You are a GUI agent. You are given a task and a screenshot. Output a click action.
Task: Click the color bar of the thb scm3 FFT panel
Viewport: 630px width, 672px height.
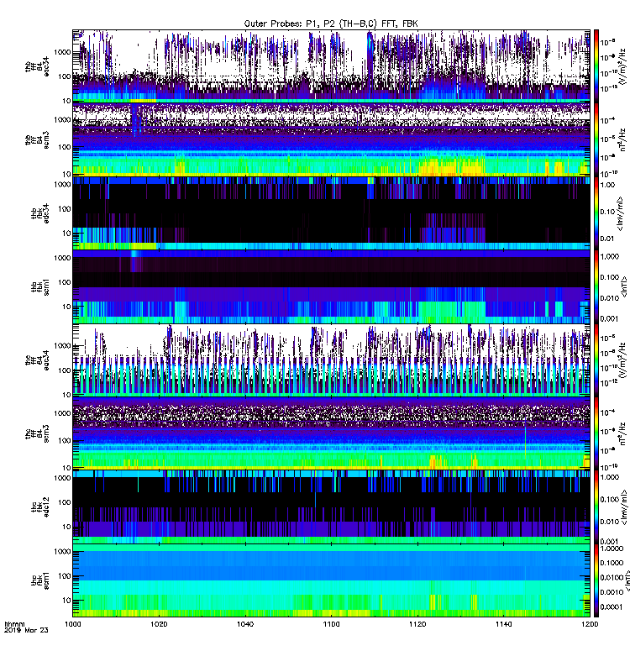596,139
